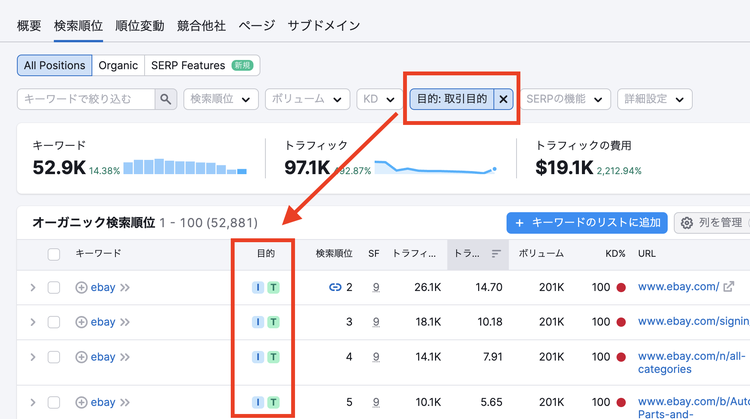Sort by the KD% column header
This screenshot has width=750, height=419.
click(615, 254)
